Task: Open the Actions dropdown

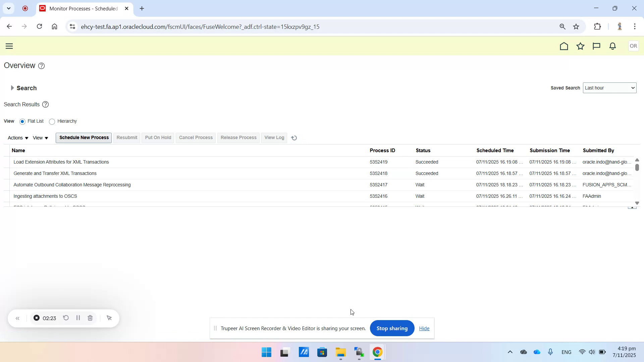Action: (x=17, y=137)
